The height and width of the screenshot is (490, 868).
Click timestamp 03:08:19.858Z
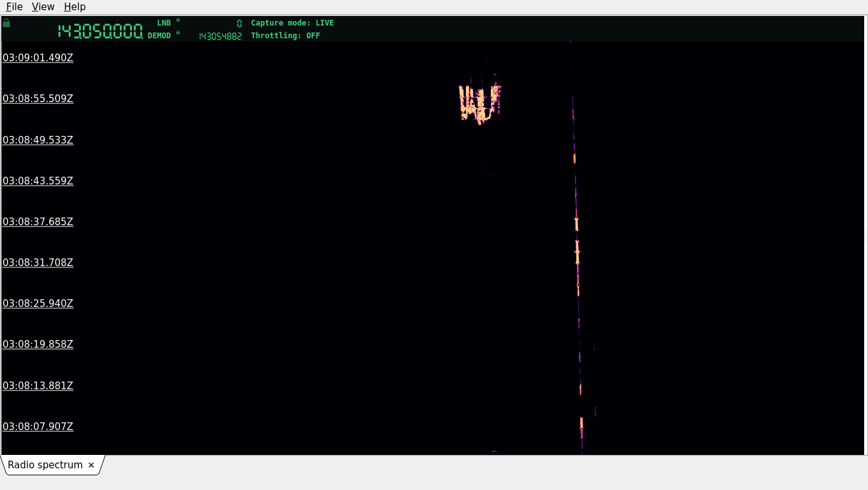[38, 344]
